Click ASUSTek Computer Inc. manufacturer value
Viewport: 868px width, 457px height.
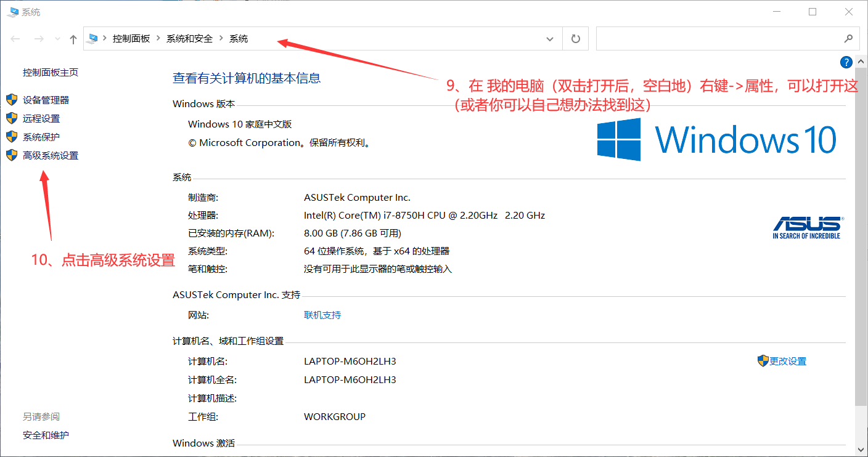point(357,197)
